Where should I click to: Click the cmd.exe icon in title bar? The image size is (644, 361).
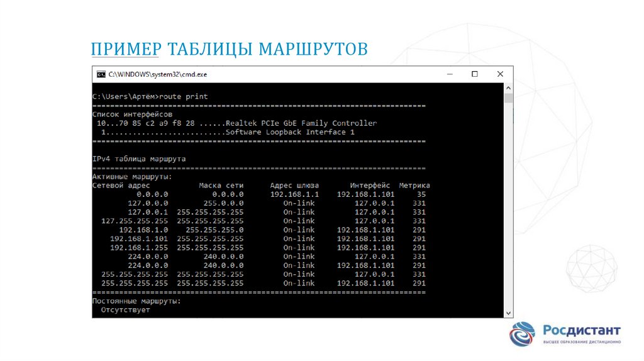pyautogui.click(x=101, y=74)
